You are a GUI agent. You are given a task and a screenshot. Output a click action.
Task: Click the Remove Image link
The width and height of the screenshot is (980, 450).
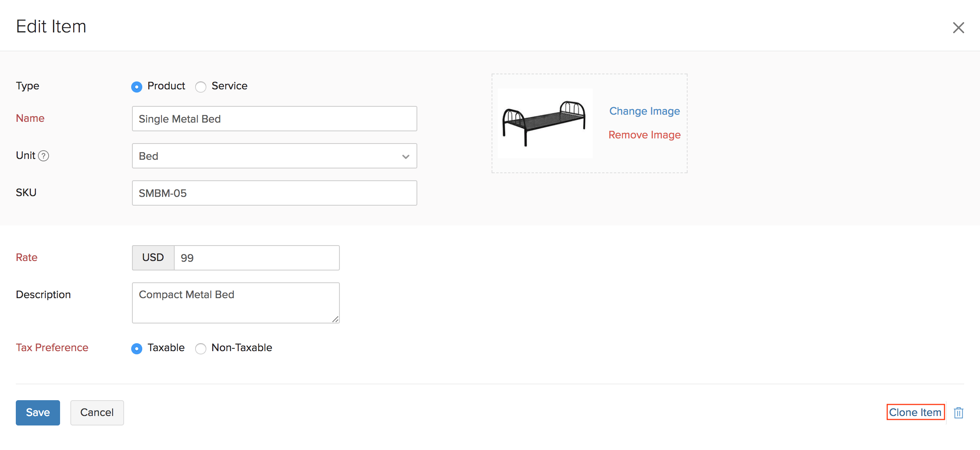pyautogui.click(x=645, y=135)
